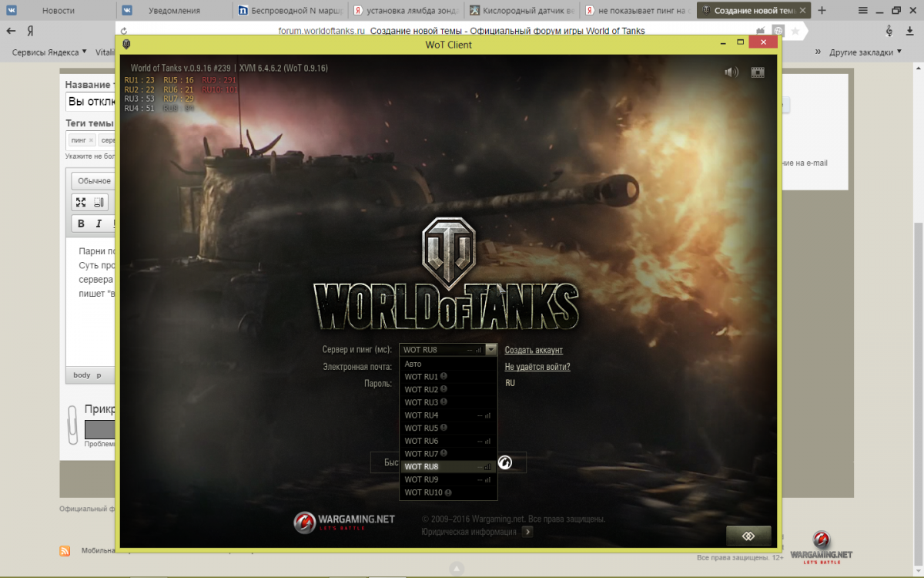
Task: Remove the пинг tag on forum page
Action: pyautogui.click(x=91, y=140)
